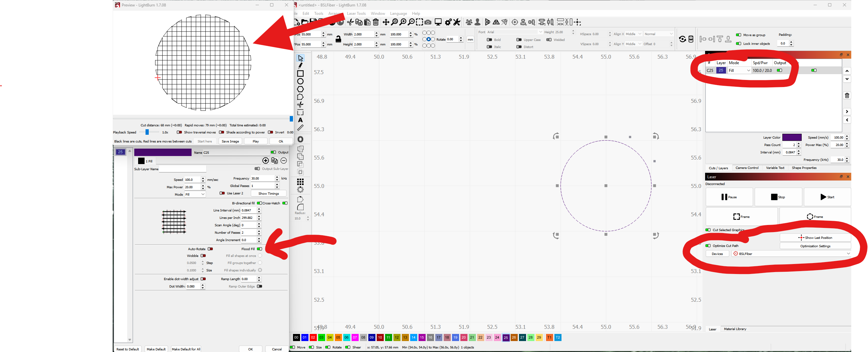
Task: Open the Normal text dropdown
Action: 658,34
